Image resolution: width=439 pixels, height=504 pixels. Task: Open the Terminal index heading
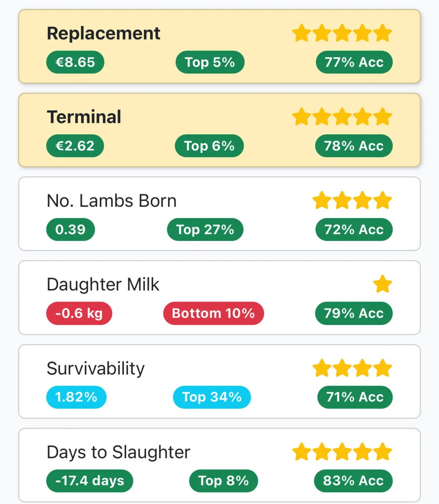84,117
